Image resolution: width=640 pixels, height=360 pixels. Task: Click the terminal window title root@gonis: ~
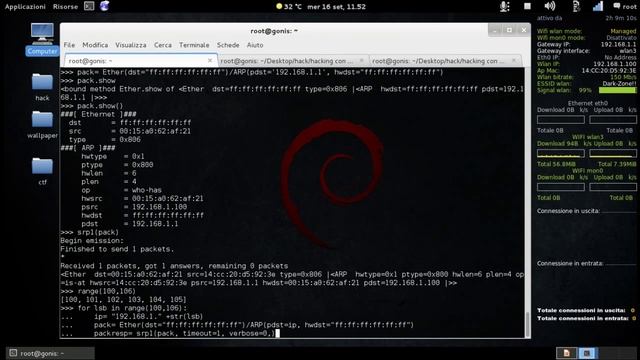click(x=274, y=31)
